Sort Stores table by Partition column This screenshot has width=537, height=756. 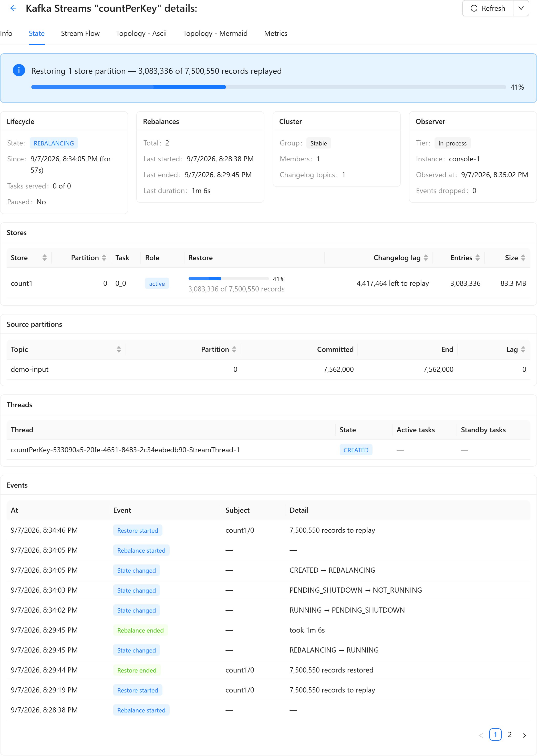(104, 258)
